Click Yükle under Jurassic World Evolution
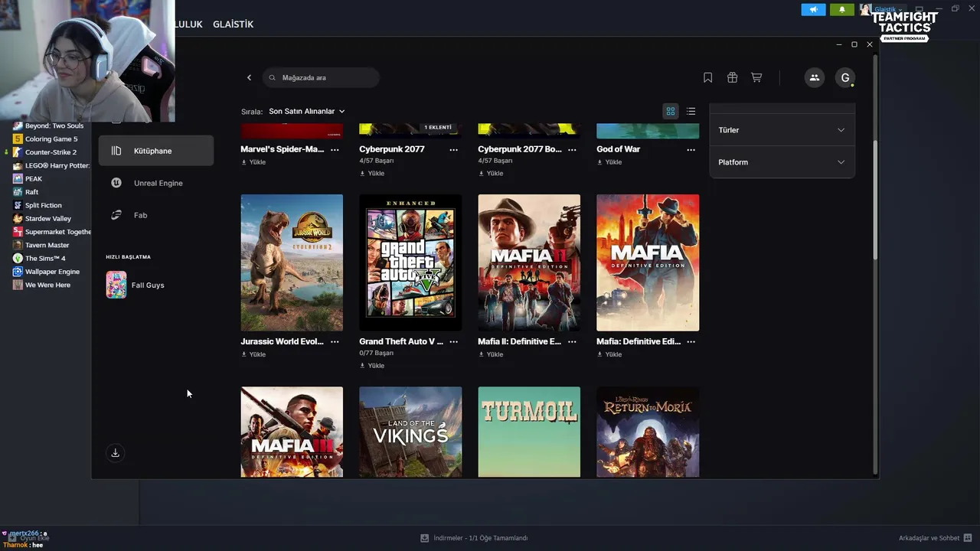This screenshot has width=980, height=551. pos(253,354)
